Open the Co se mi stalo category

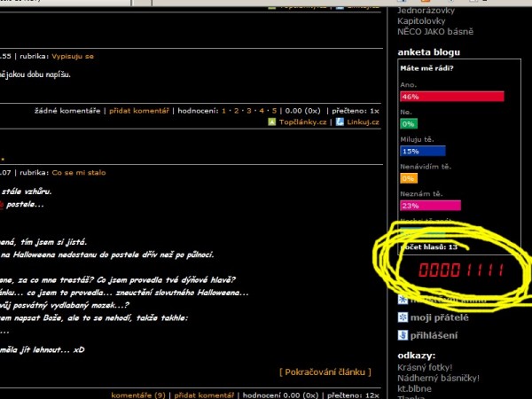point(79,173)
